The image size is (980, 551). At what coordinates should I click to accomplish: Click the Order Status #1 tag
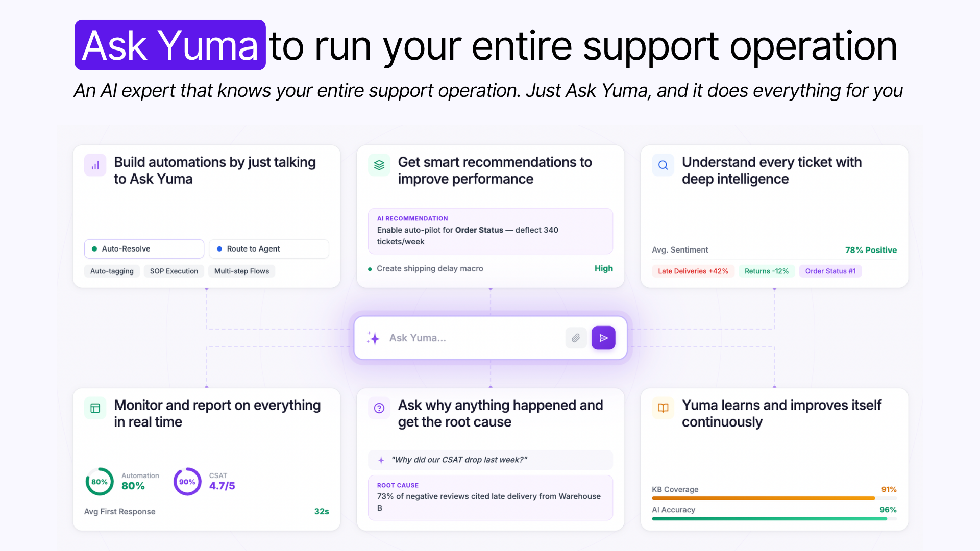point(830,271)
